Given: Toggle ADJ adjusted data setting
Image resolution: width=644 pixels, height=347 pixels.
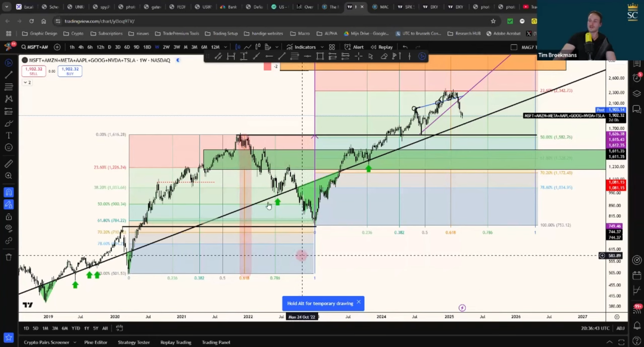Looking at the screenshot, I should (620, 328).
